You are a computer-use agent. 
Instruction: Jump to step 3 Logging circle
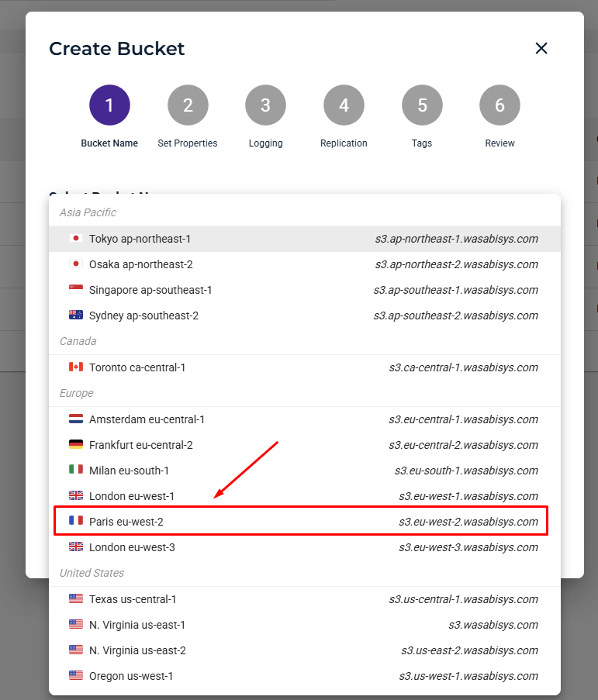tap(265, 105)
